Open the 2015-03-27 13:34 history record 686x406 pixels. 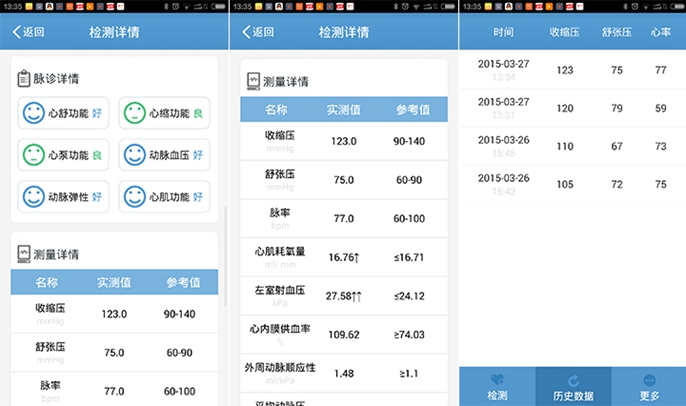coord(572,70)
